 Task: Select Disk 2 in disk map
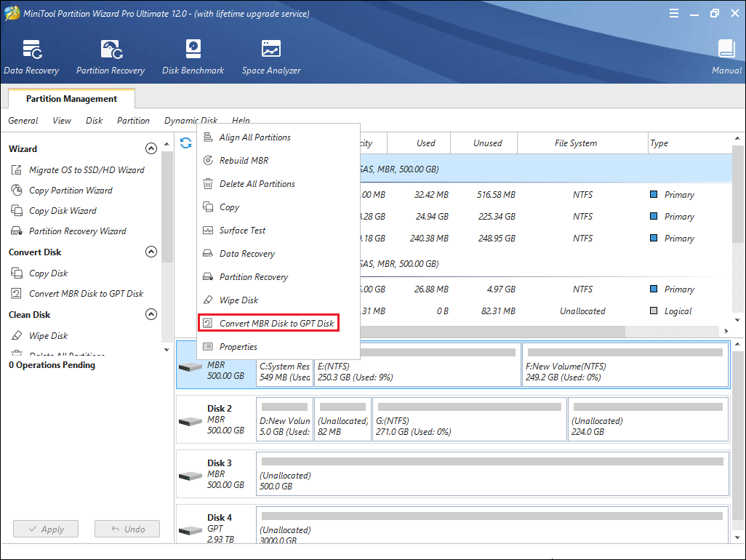pos(215,420)
